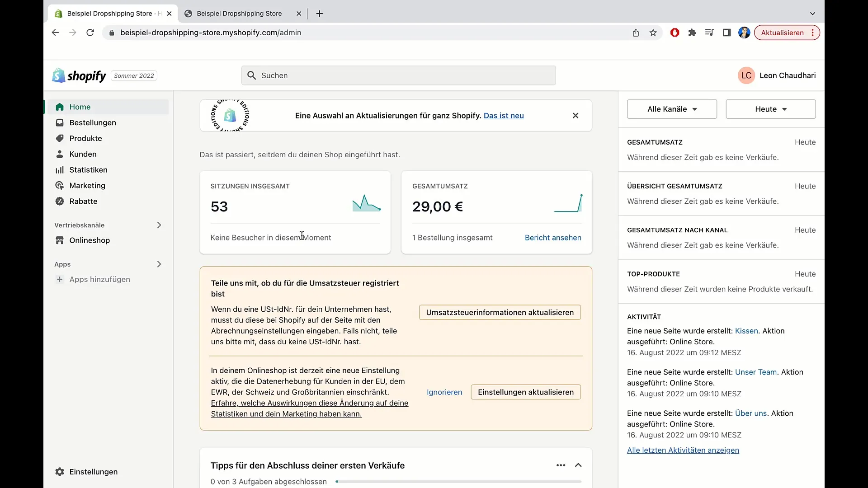Click Einstellungen aktualisieren (Update Settings) button
This screenshot has height=488, width=868.
[526, 392]
